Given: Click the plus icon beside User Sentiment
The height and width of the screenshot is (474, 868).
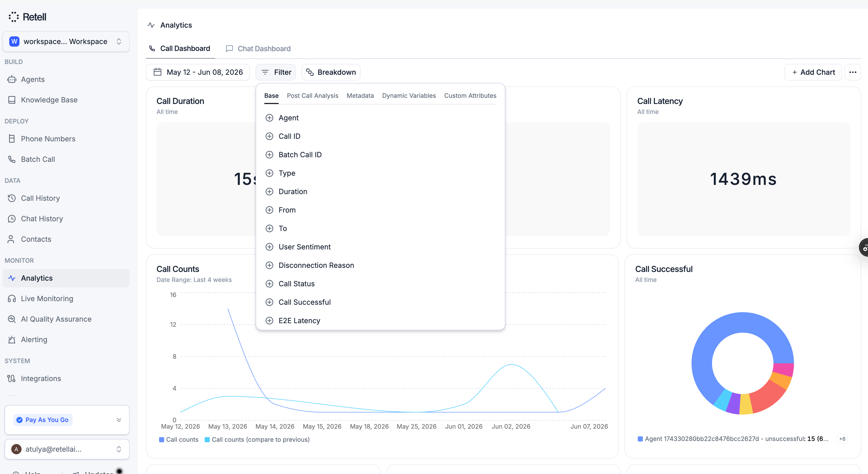Looking at the screenshot, I should (x=269, y=247).
